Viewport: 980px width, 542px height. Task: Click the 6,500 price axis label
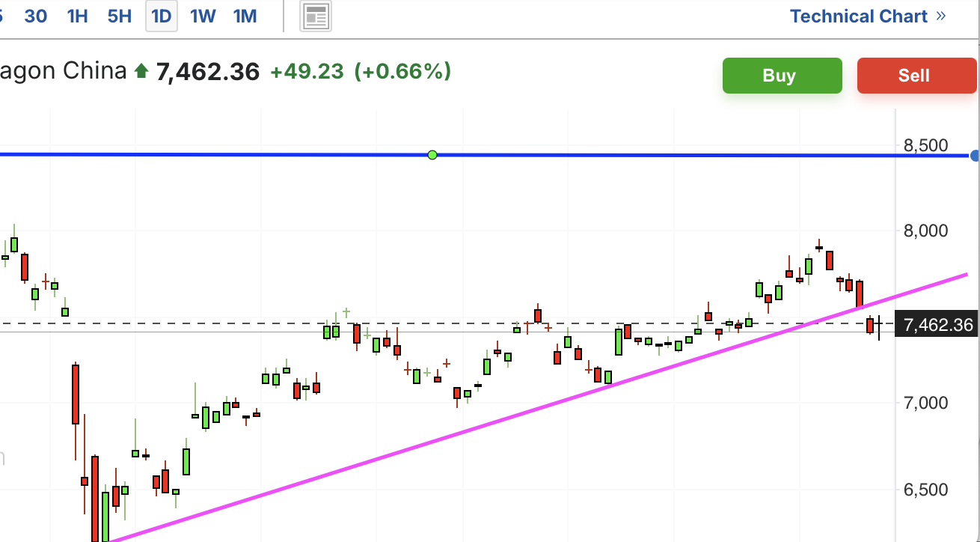[x=925, y=490]
